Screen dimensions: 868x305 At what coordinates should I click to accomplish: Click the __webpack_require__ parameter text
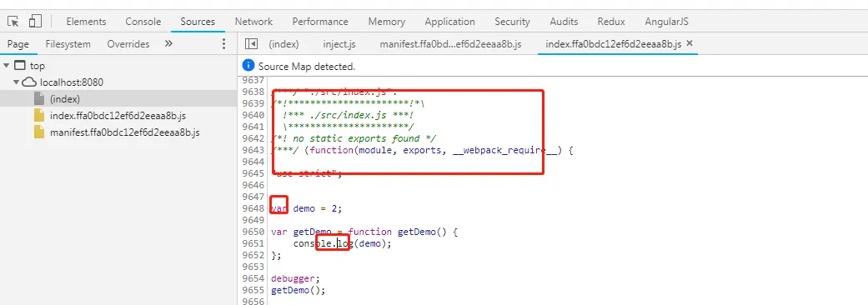click(504, 150)
